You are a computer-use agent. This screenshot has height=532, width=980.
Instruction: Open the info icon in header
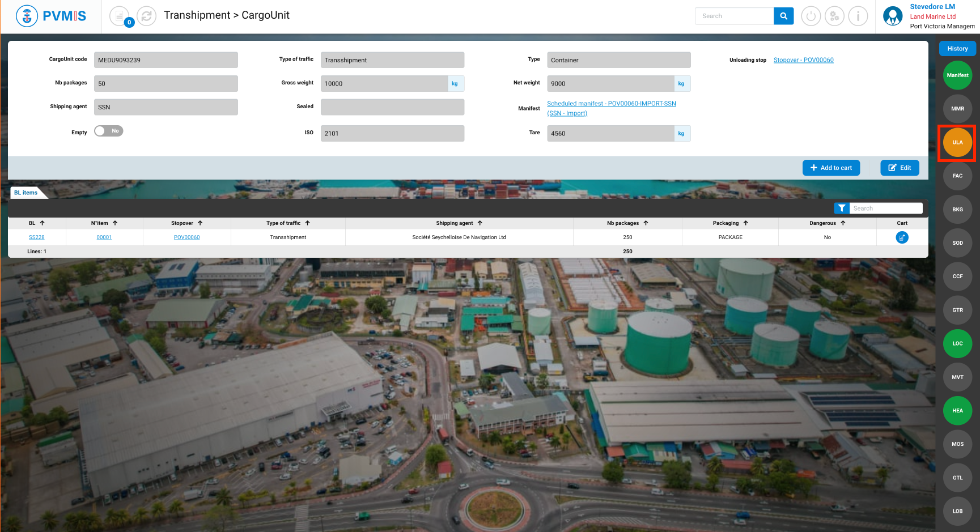[x=858, y=16]
